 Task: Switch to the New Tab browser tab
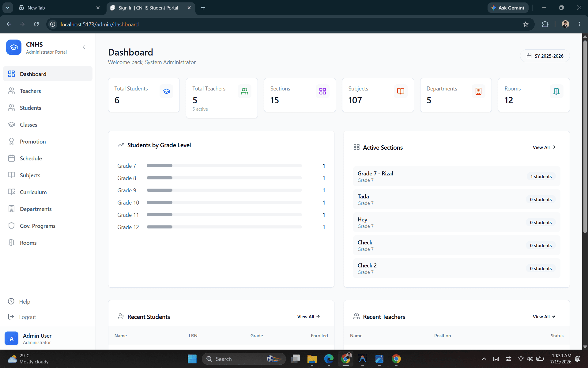pos(60,8)
